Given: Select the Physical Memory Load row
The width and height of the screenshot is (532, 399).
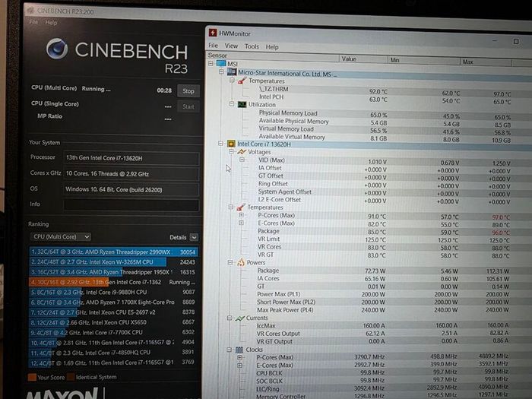Looking at the screenshot, I should (x=385, y=114).
